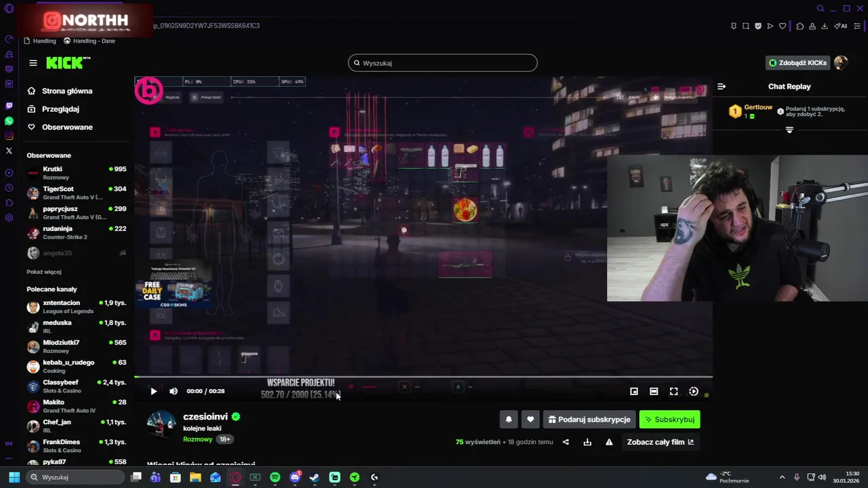Open Classybeef recommended channel
The height and width of the screenshot is (488, 868).
(x=77, y=386)
